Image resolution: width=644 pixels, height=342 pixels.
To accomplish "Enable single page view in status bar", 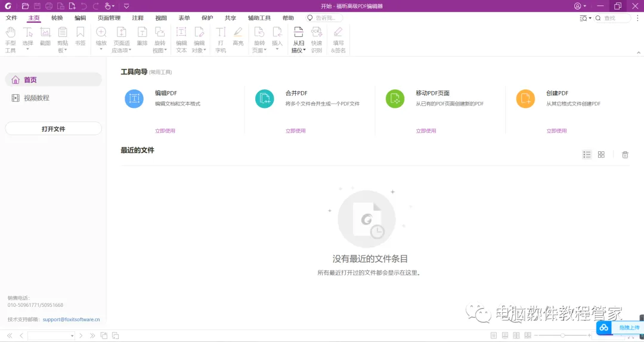I will (x=494, y=335).
